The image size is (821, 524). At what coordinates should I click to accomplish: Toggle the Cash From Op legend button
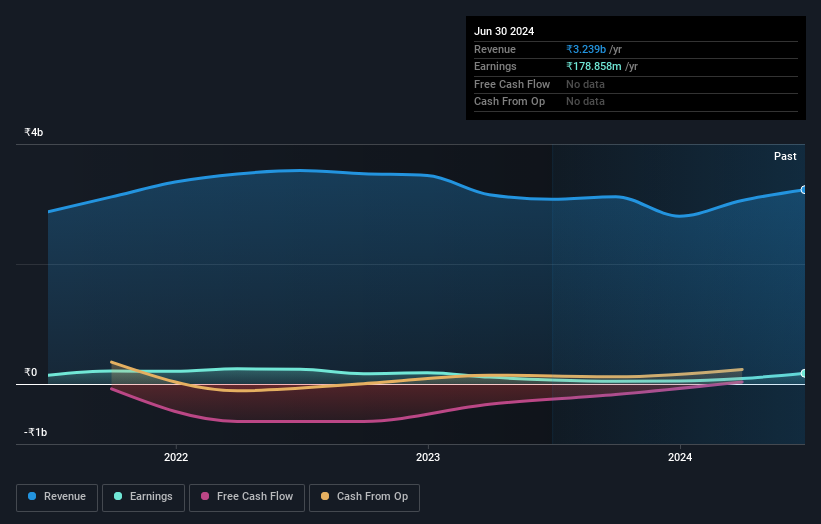pos(364,497)
